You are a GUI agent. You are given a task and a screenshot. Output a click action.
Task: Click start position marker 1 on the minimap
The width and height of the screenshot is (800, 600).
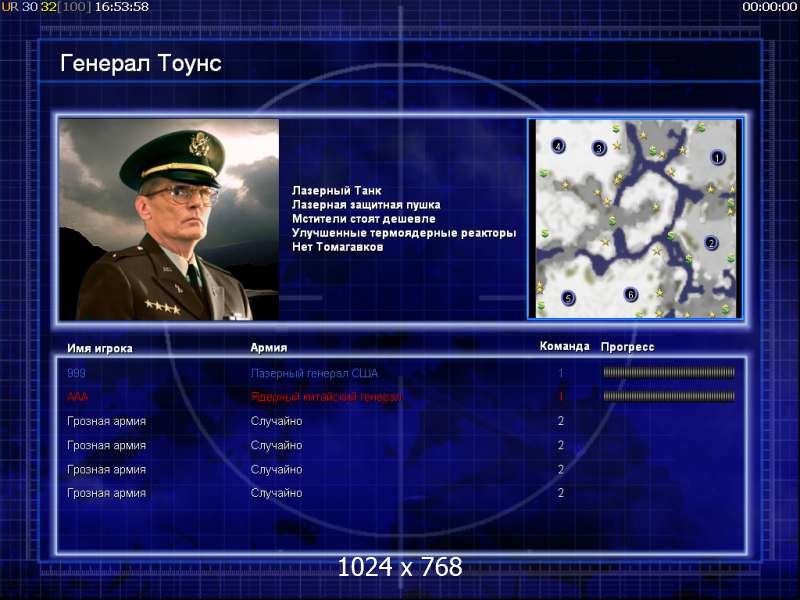coord(717,157)
